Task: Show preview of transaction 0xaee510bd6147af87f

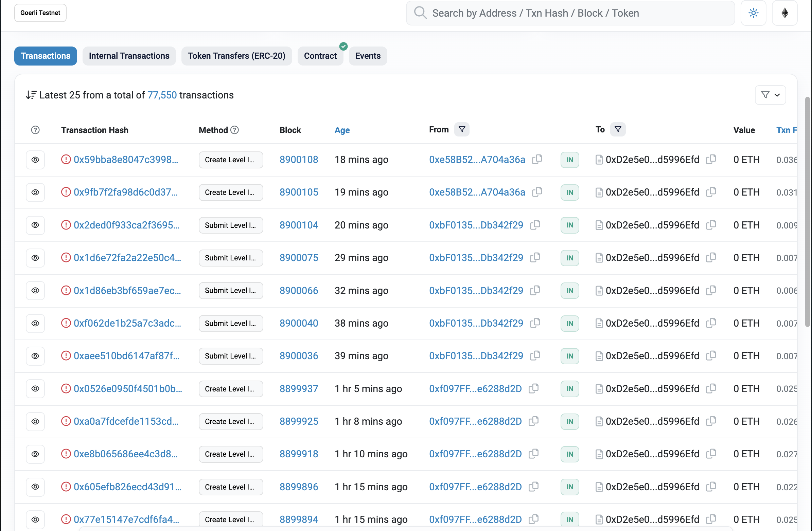Action: click(35, 356)
